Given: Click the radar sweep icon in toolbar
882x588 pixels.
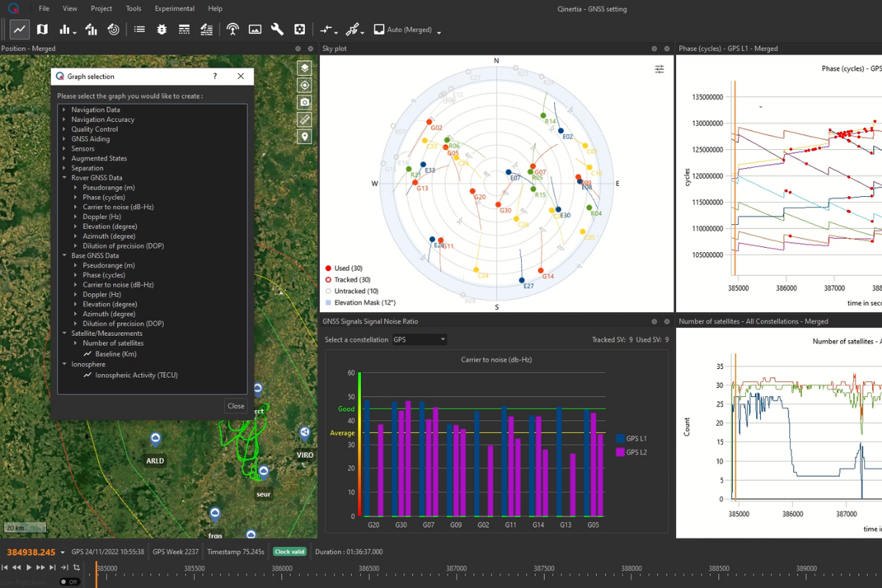Looking at the screenshot, I should pos(113,29).
